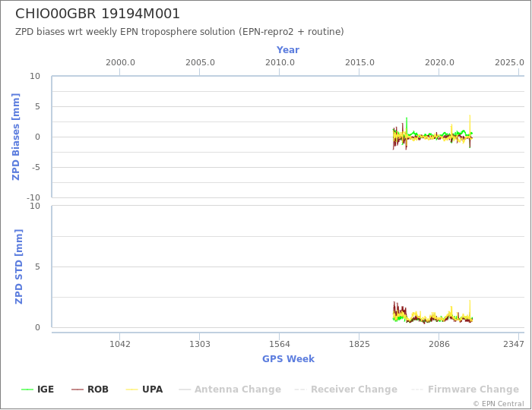This screenshot has width=532, height=410.
Task: Click the green IGE spike in the biases plot
Action: click(x=407, y=125)
